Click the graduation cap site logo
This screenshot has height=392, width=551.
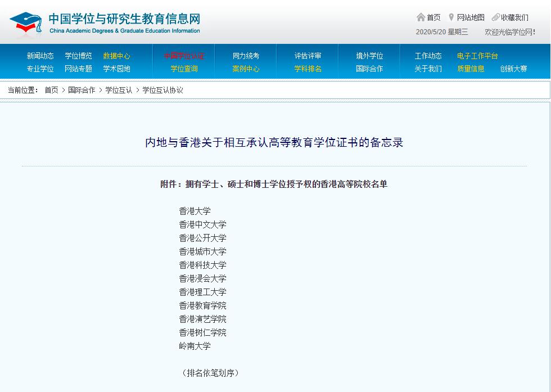25,22
